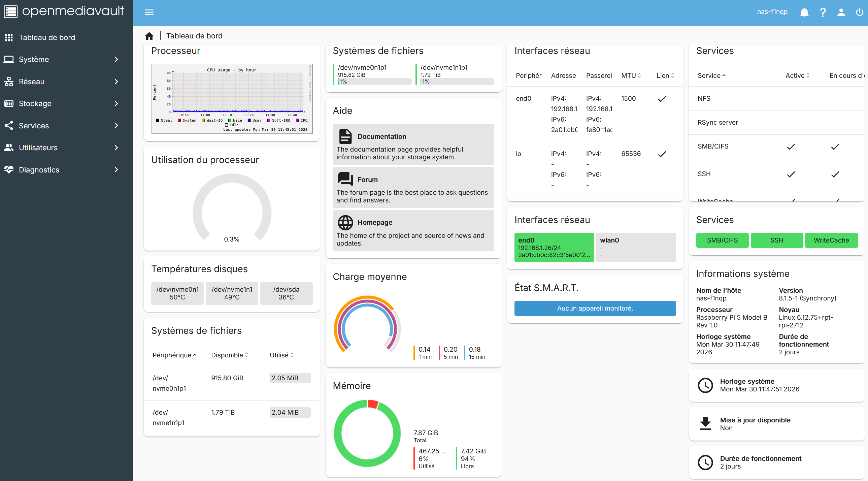The width and height of the screenshot is (868, 481).
Task: Click the power icon
Action: [859, 12]
